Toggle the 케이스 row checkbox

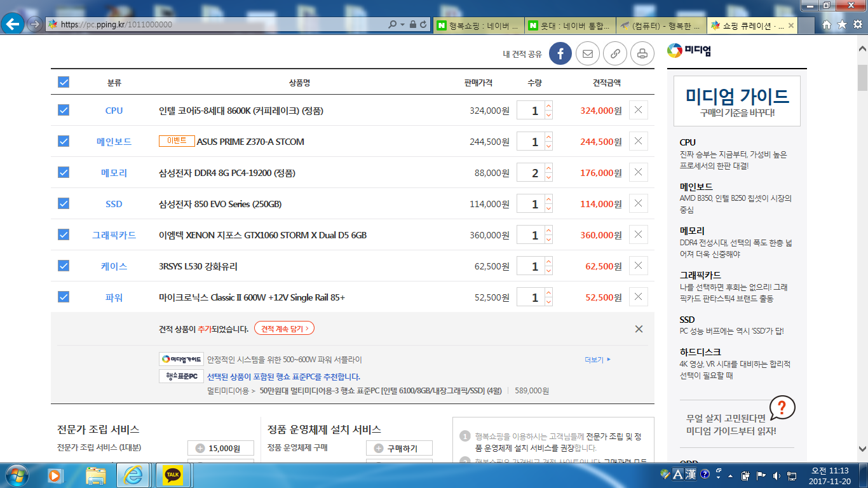(x=64, y=266)
